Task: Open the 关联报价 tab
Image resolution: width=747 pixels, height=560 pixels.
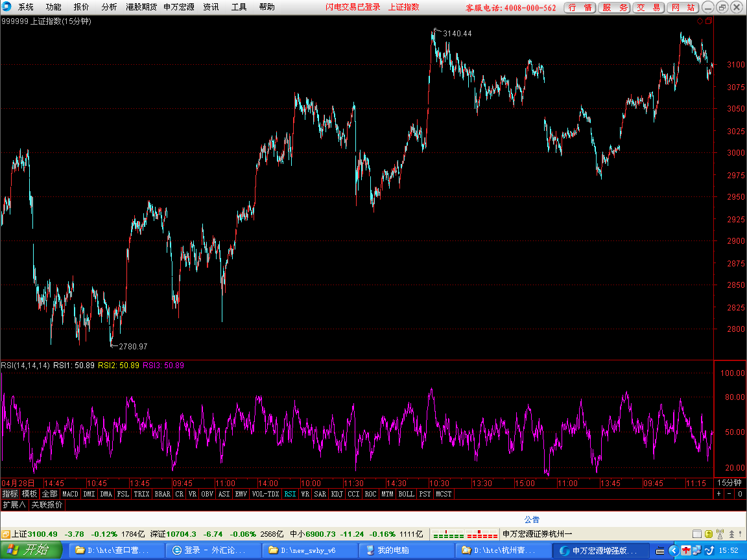Action: pyautogui.click(x=47, y=505)
